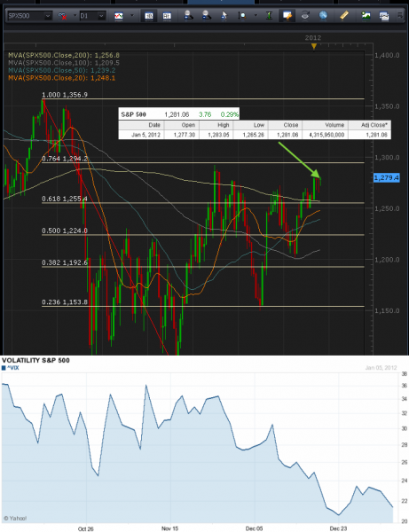This screenshot has width=409, height=532.
Task: Click the Dec 23 date axis label
Action: [338, 528]
